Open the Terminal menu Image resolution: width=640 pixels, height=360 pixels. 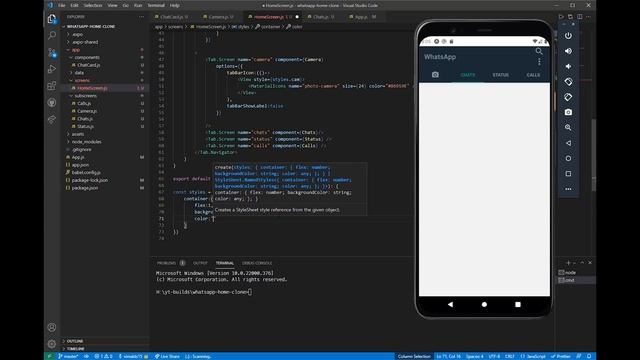(x=156, y=5)
